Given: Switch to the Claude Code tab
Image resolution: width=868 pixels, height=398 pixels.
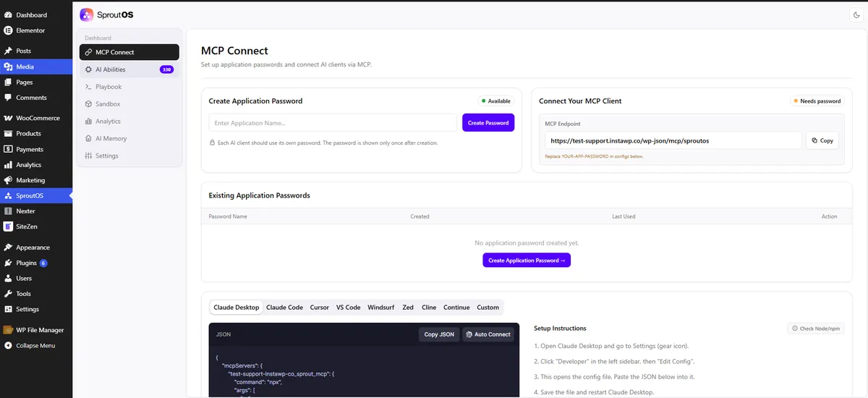Looking at the screenshot, I should click(x=284, y=308).
